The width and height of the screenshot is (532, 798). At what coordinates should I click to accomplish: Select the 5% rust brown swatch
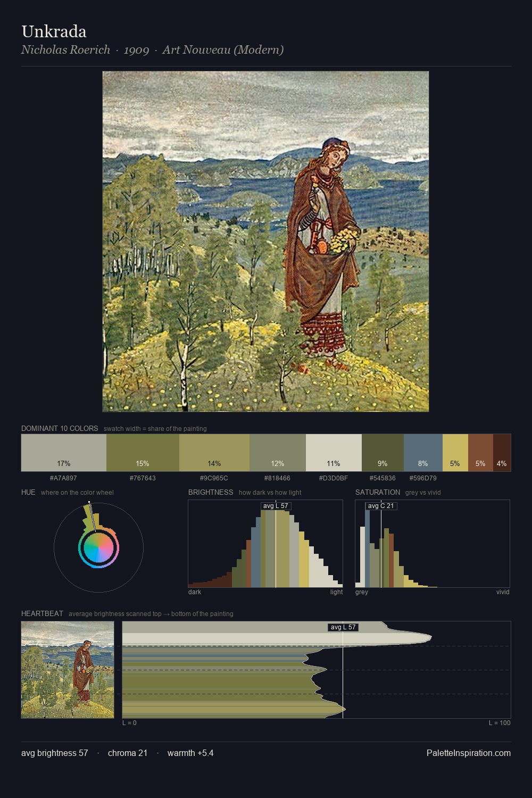click(x=480, y=453)
